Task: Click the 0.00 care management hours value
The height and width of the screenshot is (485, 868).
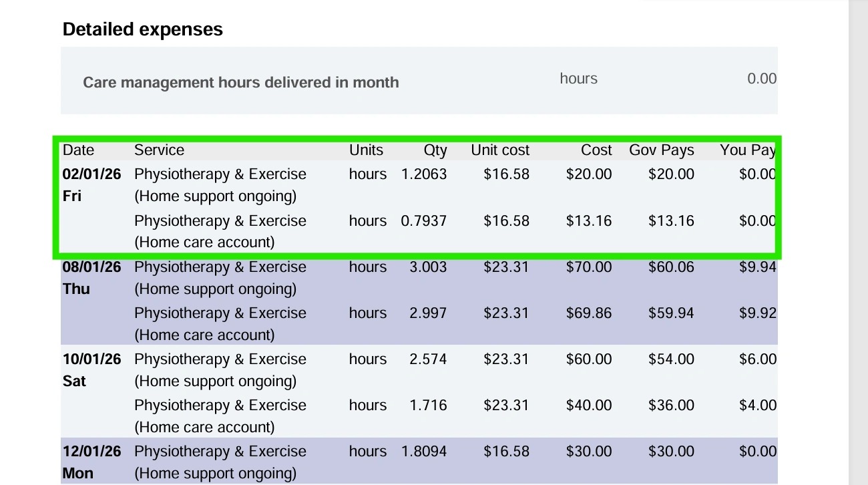Action: coord(761,79)
